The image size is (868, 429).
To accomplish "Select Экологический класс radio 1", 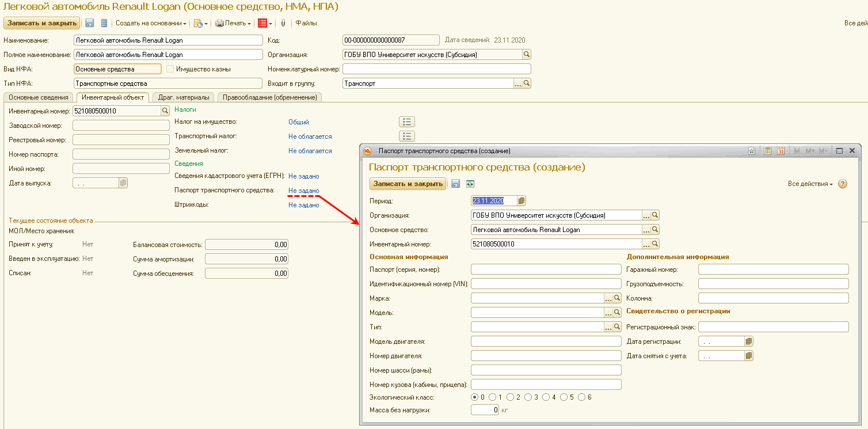I will point(493,397).
